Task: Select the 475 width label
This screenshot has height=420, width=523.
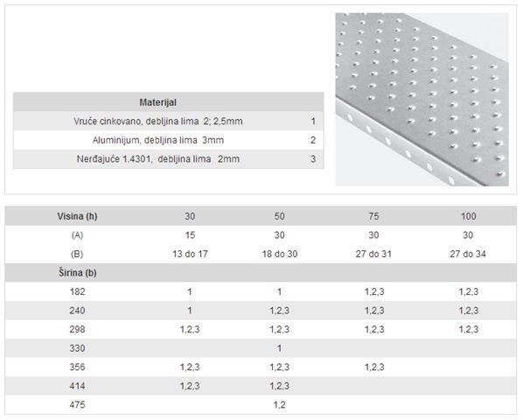Action: [77, 404]
